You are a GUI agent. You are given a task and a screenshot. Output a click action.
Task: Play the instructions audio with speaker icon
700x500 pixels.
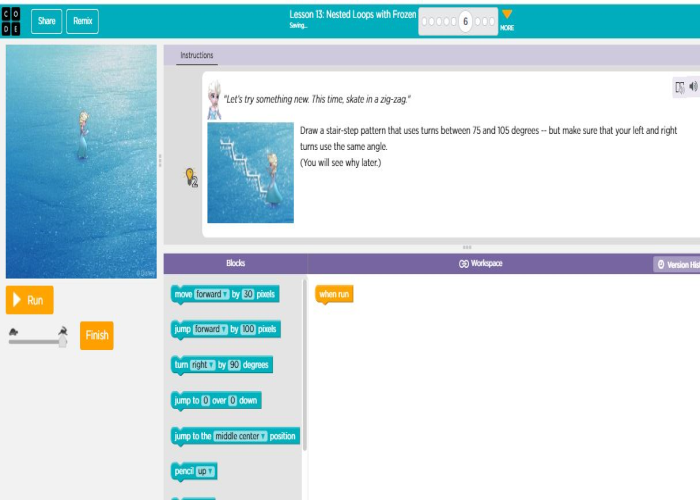pos(693,87)
